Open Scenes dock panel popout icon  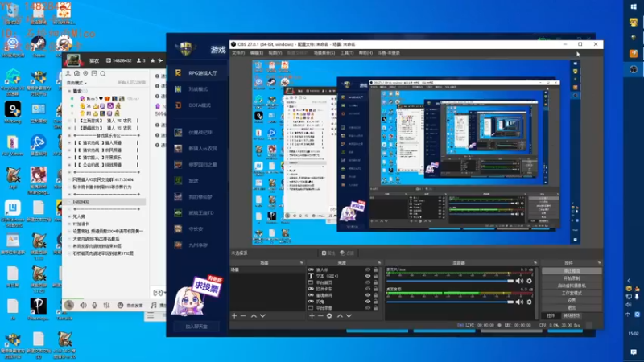(301, 263)
